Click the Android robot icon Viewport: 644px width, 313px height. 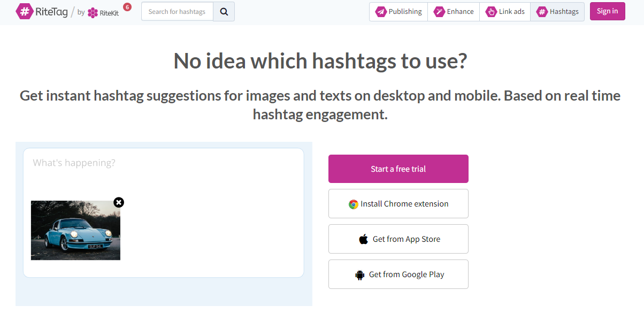tap(360, 275)
